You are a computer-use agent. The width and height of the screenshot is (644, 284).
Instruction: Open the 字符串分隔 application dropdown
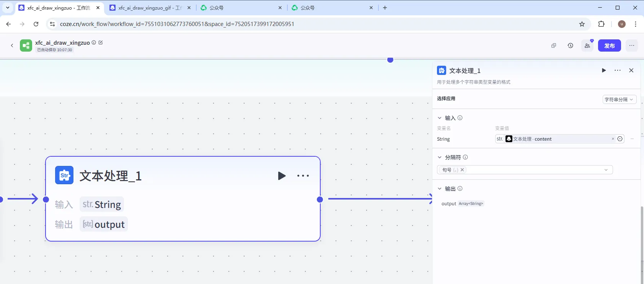point(619,99)
